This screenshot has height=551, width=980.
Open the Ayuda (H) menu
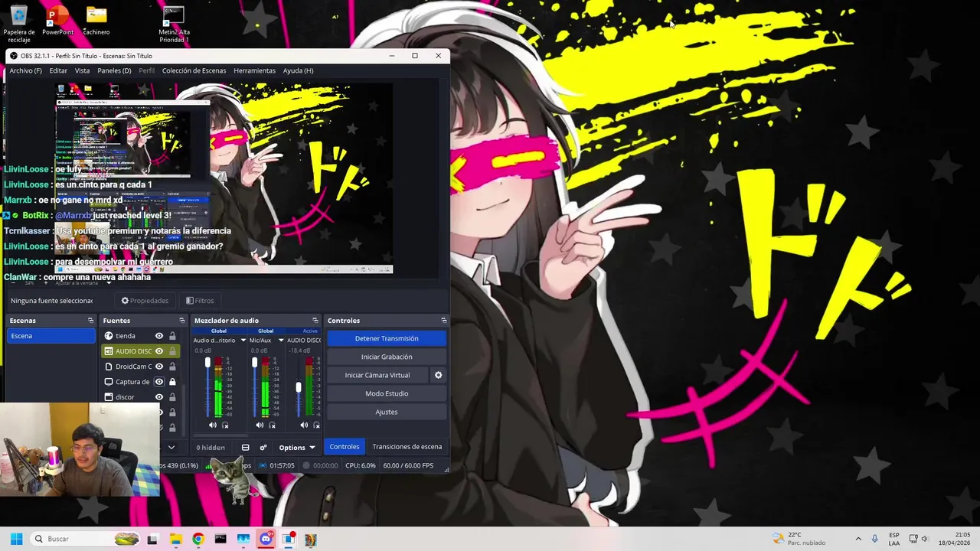coord(298,70)
